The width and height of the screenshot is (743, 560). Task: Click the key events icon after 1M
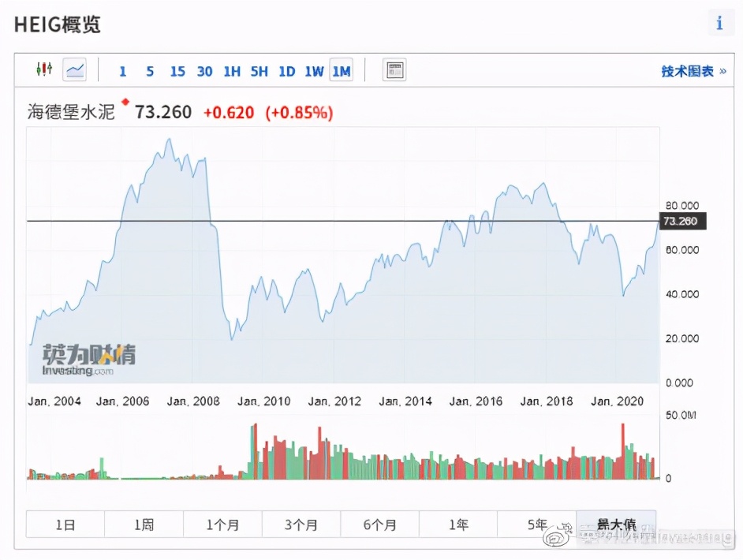pyautogui.click(x=394, y=69)
